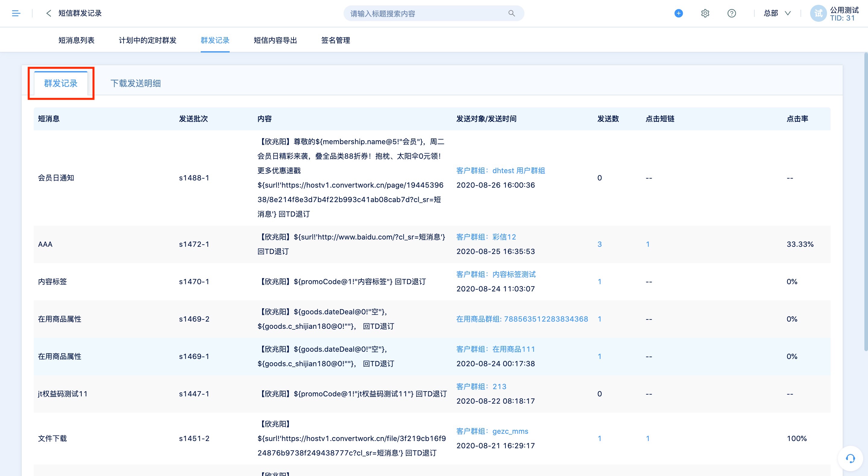Click short-link clicks 1 in AAA row
This screenshot has width=868, height=476.
coord(648,244)
